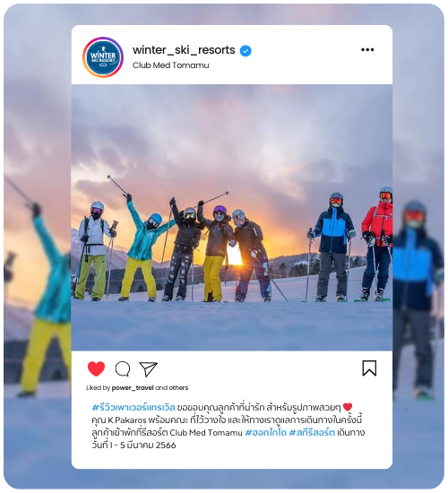View the others who liked the post
The height and width of the screenshot is (493, 448).
179,387
